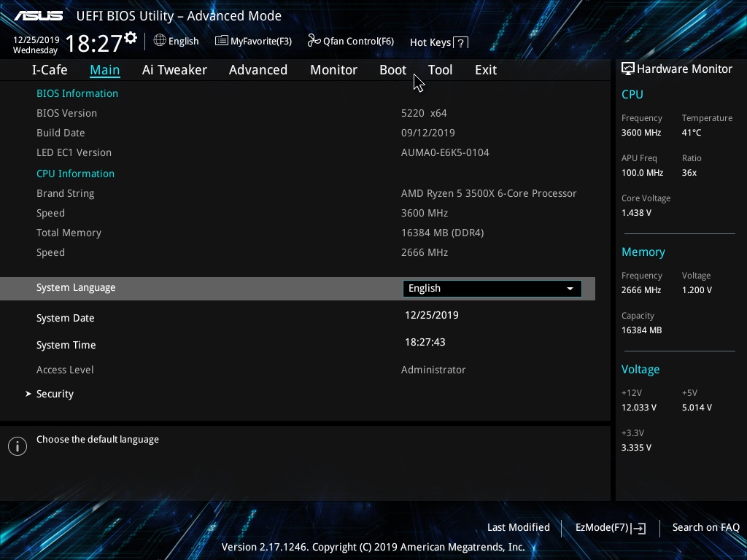This screenshot has width=747, height=560.
Task: Click the APU Freq 100.0 MHz reading
Action: tap(642, 172)
